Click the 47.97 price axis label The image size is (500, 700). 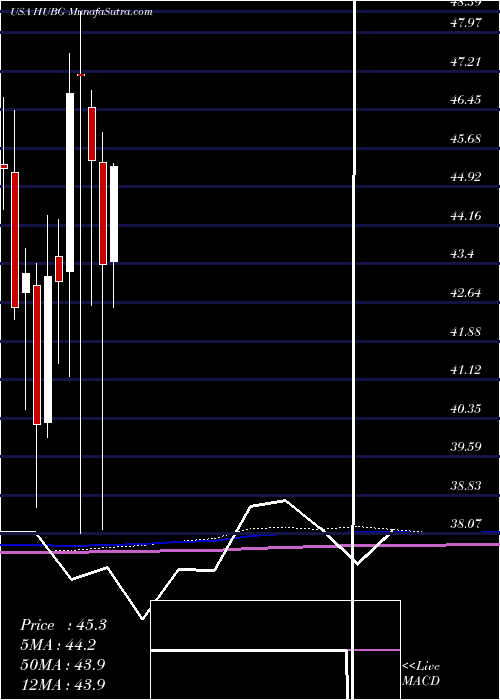[466, 22]
